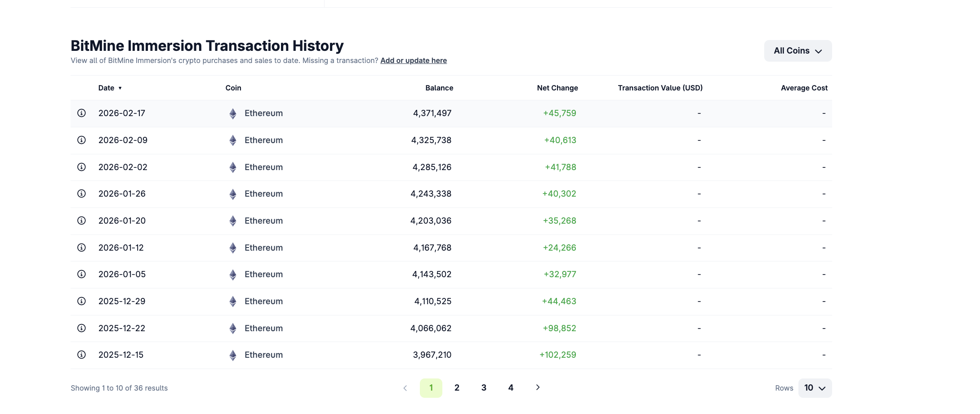Open info icon for 2025-12-15 transaction
The width and height of the screenshot is (980, 414).
[x=81, y=355]
